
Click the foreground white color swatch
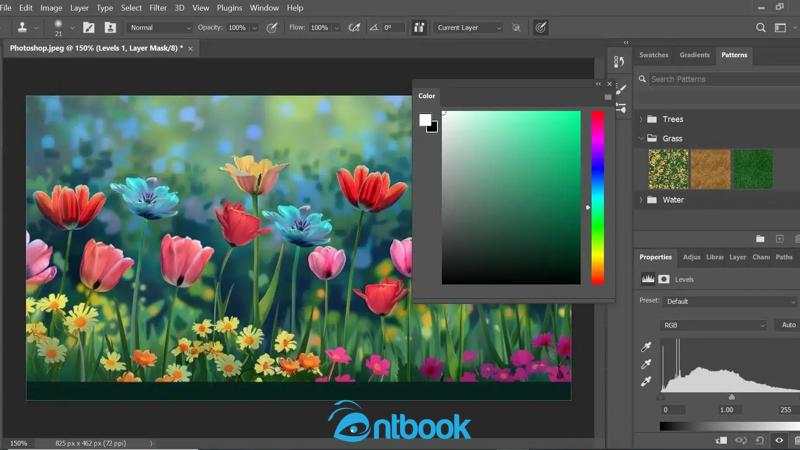pos(424,119)
